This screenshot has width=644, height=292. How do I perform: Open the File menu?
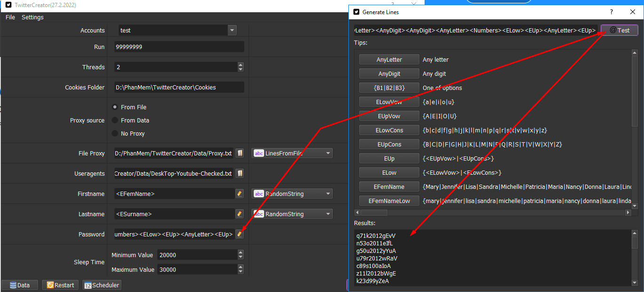pyautogui.click(x=10, y=17)
